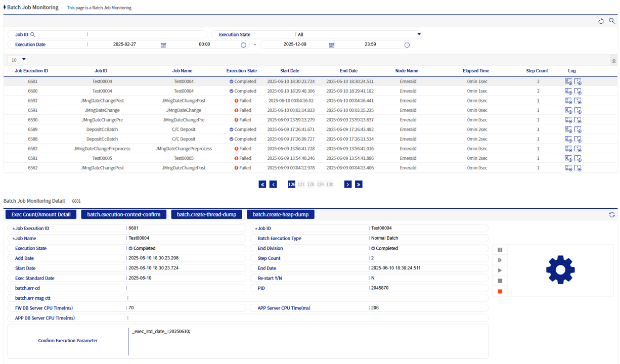Open the rows-per-page dropdown showing 10
This screenshot has width=620, height=364.
pos(18,60)
